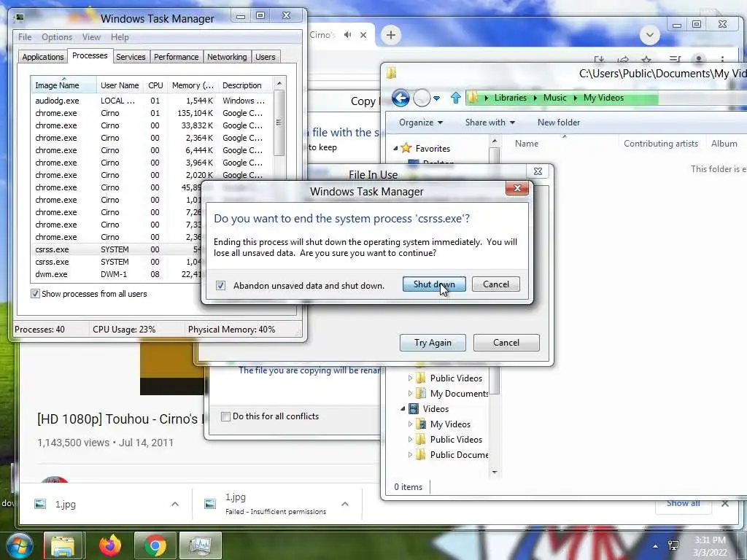
Task: Click the Explorer title bar folder icon
Action: coord(392,73)
